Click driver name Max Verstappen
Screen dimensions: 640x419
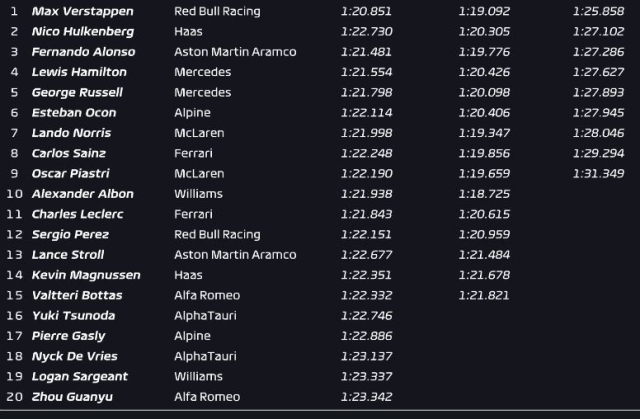pyautogui.click(x=82, y=11)
